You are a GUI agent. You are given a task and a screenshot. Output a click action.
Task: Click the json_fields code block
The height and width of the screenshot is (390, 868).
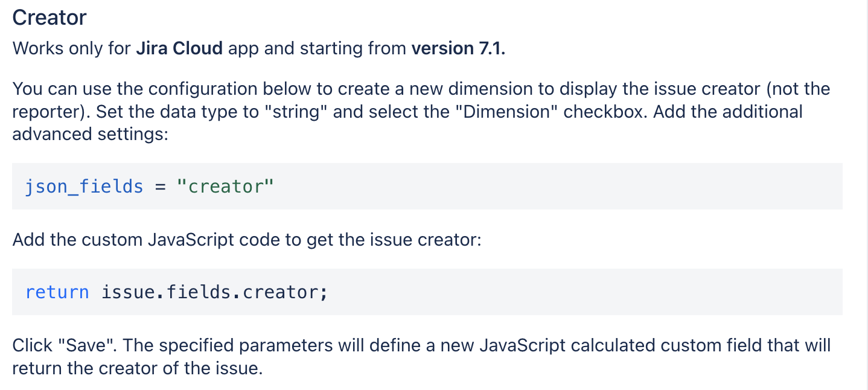tap(427, 186)
